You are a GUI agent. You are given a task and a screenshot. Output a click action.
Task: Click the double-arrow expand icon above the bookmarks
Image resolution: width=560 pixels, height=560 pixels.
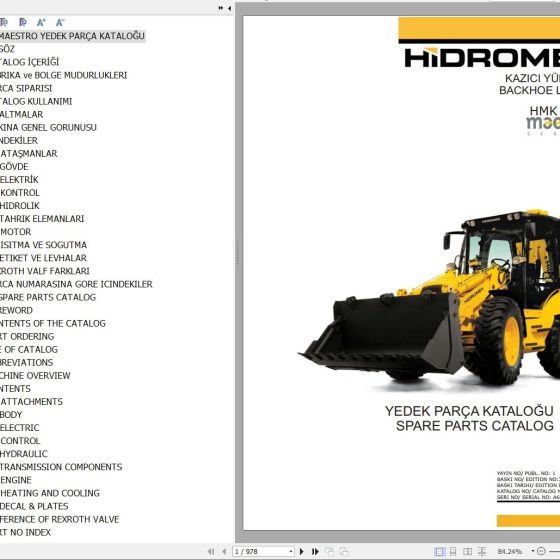pos(221,8)
